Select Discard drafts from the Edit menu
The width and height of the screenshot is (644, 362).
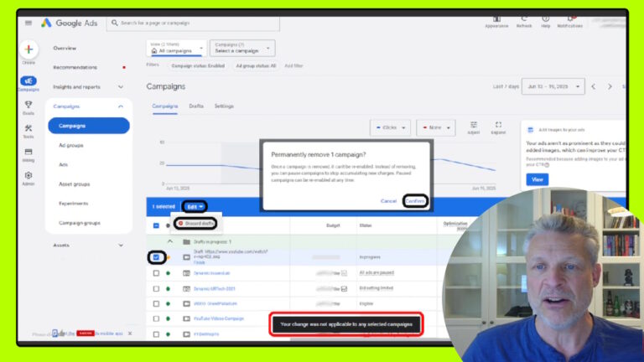196,223
